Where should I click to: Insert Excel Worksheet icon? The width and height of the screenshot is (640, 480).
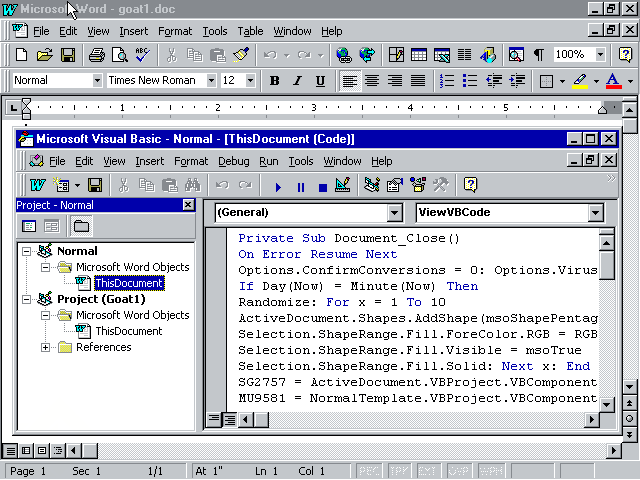442,54
